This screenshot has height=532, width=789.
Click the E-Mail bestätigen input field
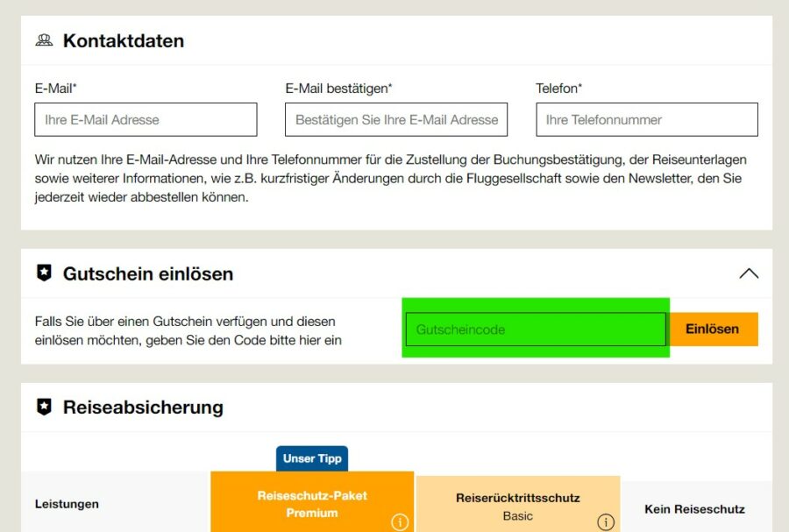395,119
